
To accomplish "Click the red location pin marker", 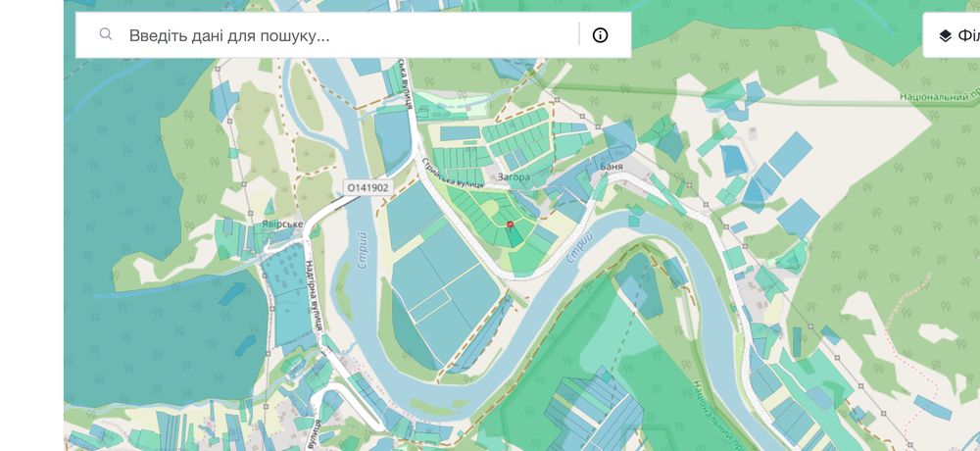I will (x=510, y=225).
